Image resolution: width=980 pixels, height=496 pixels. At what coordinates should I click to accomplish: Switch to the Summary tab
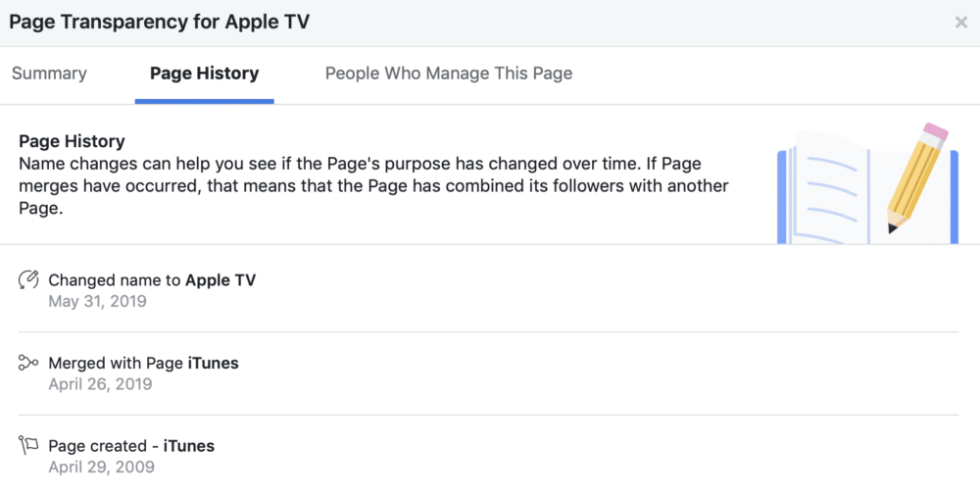click(49, 74)
